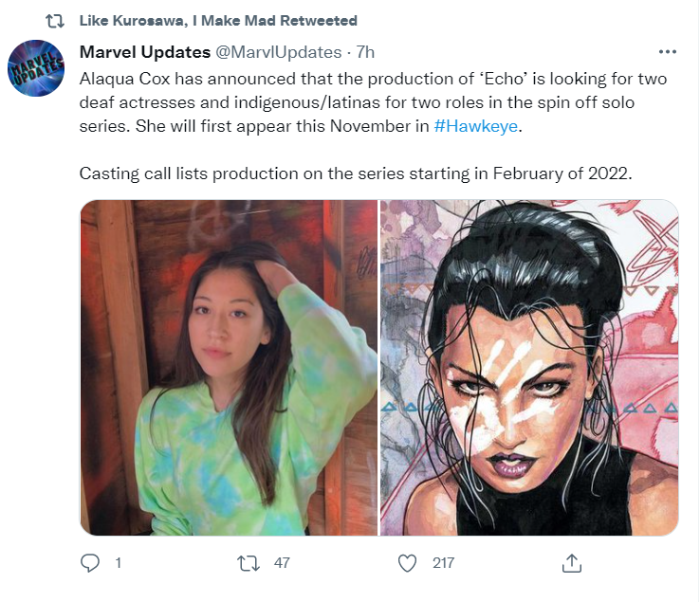This screenshot has width=700, height=602.
Task: Open the 7h timestamp permalink
Action: (x=365, y=52)
